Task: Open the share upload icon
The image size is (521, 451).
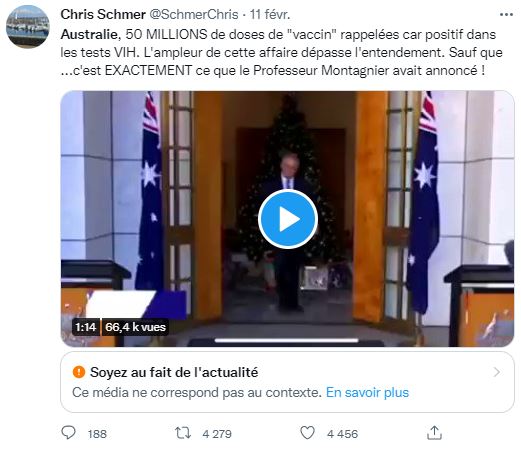Action: click(434, 432)
